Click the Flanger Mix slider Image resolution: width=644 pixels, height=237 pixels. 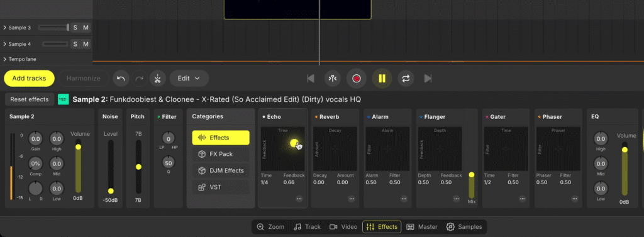coord(472,185)
